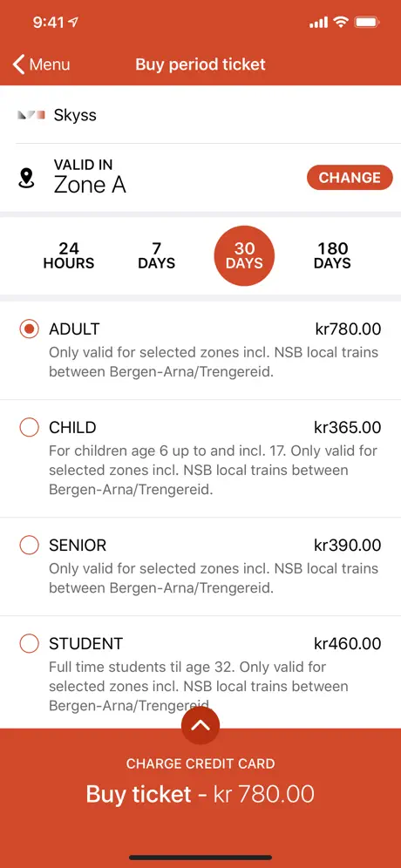Expand the panel with the up-chevron circle
This screenshot has height=868, width=401.
pyautogui.click(x=200, y=725)
